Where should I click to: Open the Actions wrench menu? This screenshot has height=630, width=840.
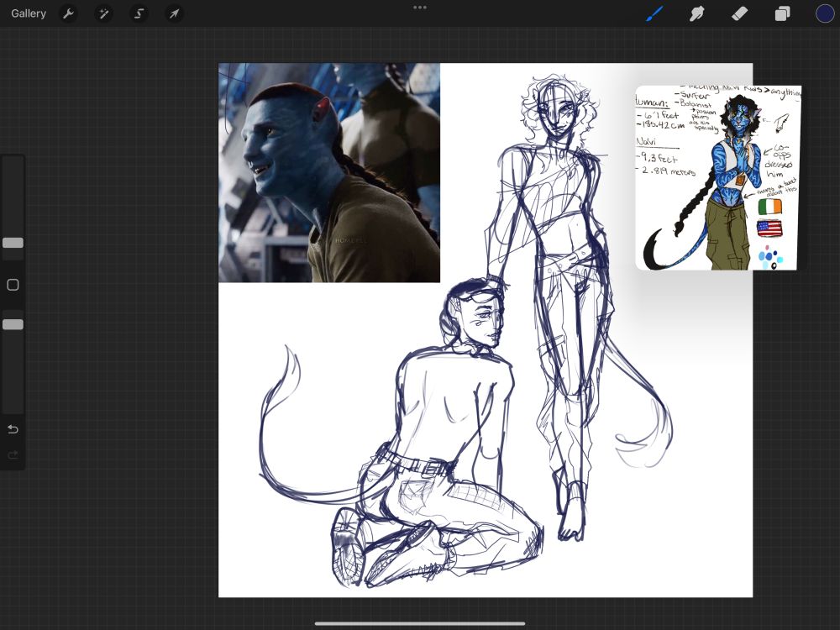[68, 13]
